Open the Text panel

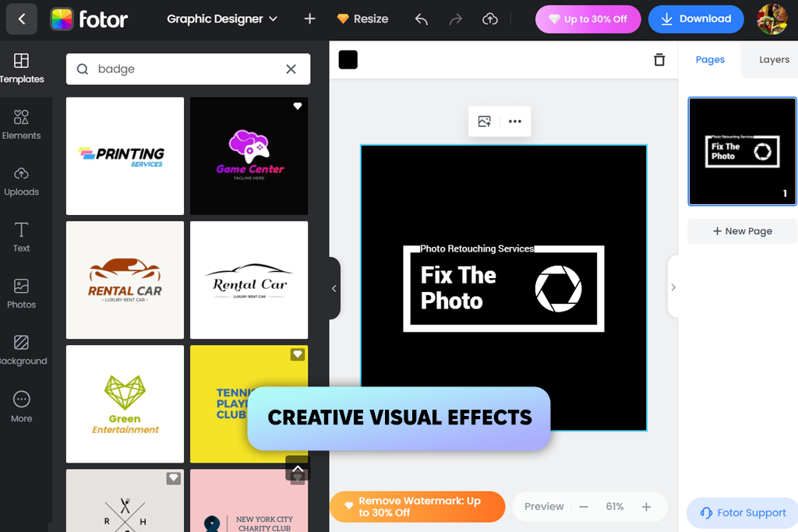(x=21, y=238)
